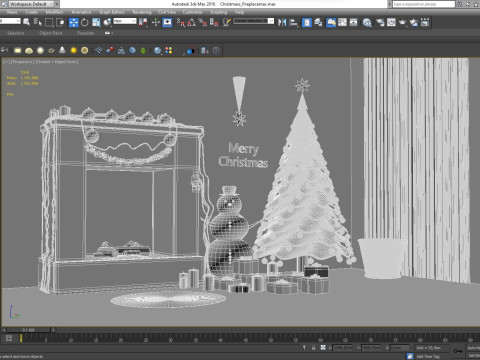Toggle Percent Snap
This screenshot has width=480, height=360.
[203, 22]
